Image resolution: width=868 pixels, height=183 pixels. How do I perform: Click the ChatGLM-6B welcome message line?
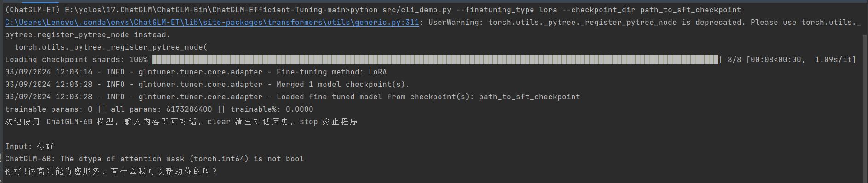point(182,121)
